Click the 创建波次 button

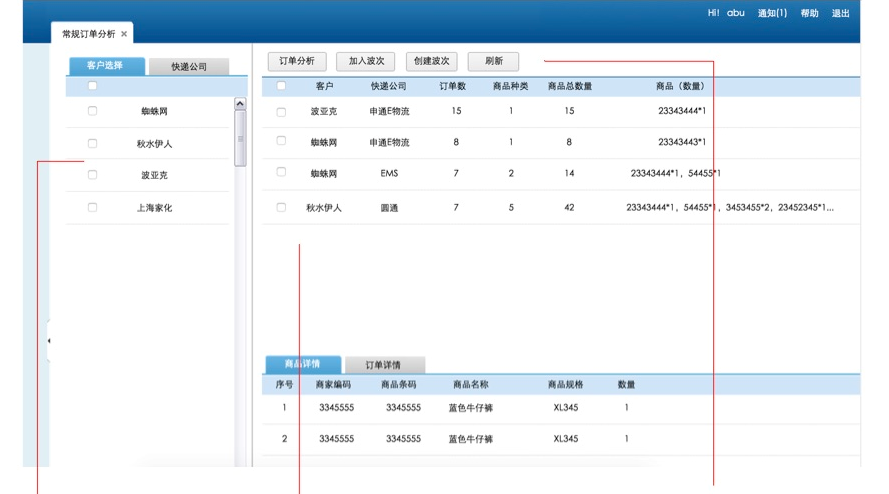(431, 62)
